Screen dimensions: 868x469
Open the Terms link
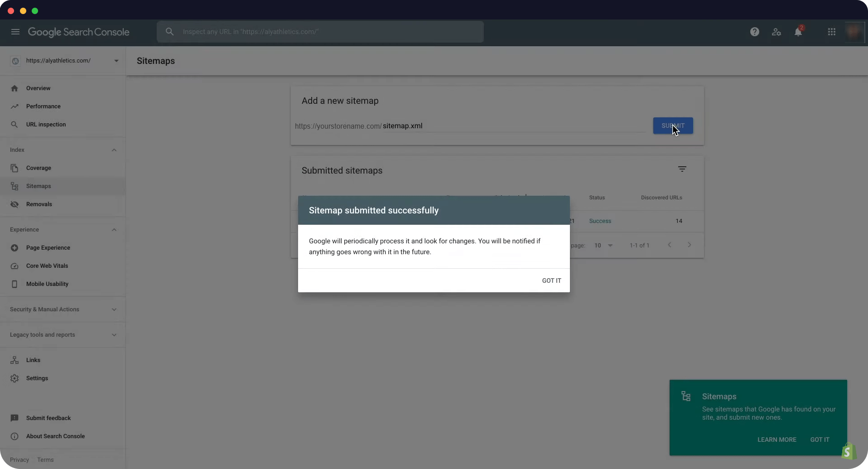45,460
